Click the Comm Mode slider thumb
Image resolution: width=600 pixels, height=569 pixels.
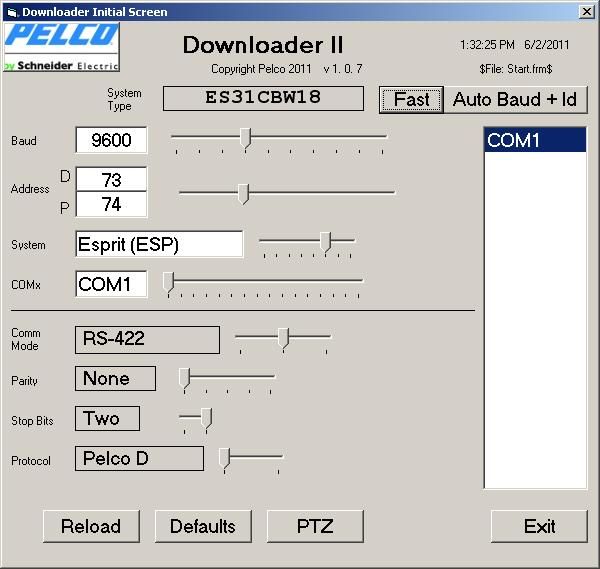(x=283, y=338)
